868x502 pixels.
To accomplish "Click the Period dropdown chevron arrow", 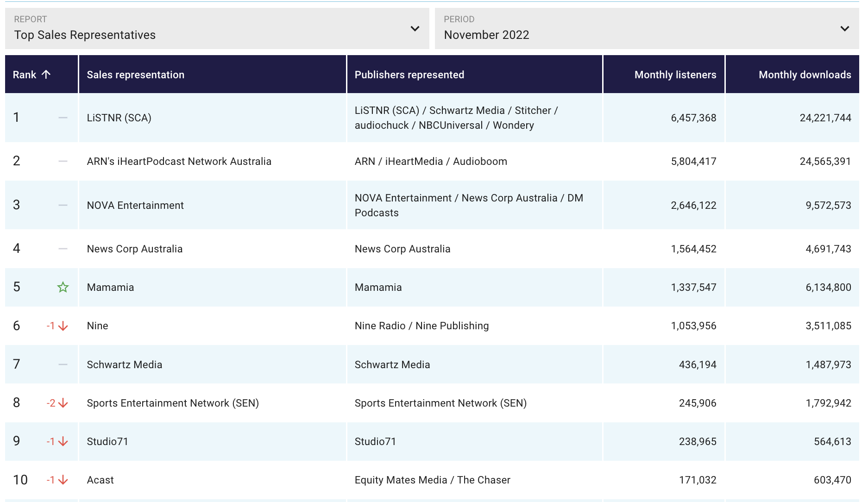I will (x=845, y=29).
